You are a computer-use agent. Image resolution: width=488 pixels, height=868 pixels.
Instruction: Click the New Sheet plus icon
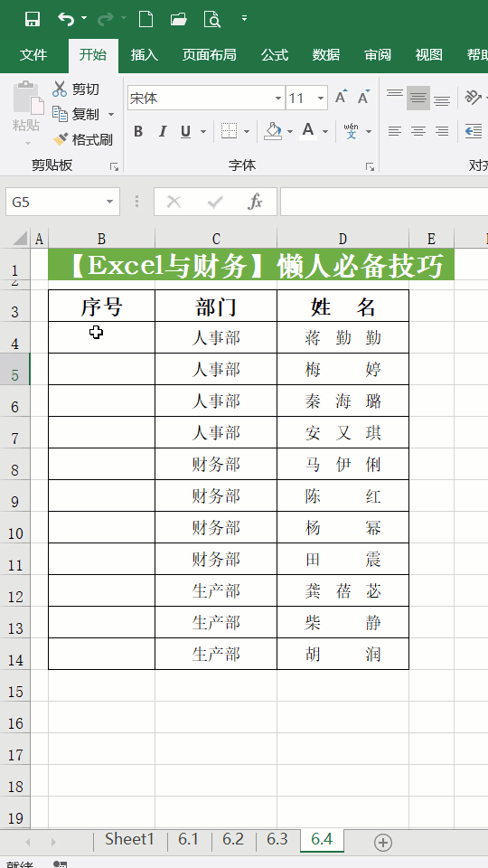[x=383, y=843]
